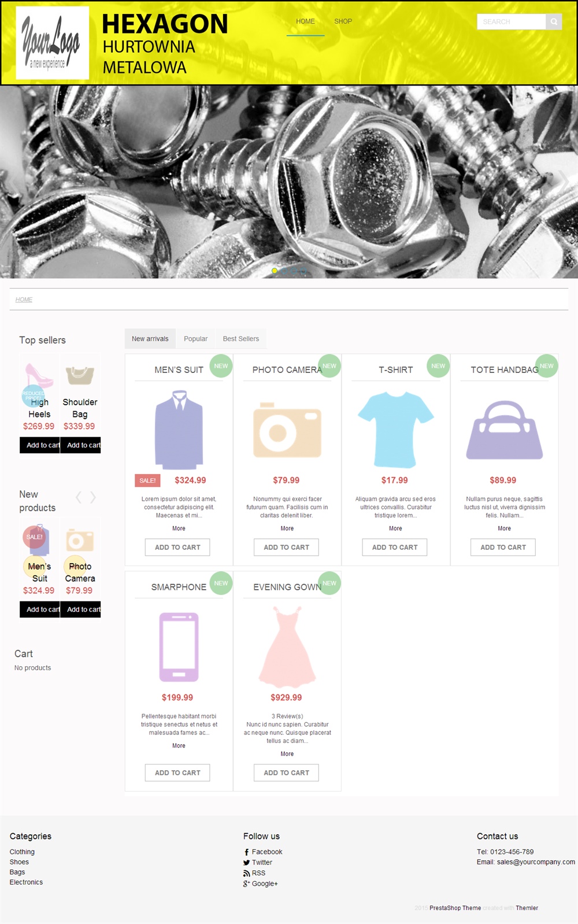Show the next hero slide via right arrow
The width and height of the screenshot is (578, 924).
564,181
